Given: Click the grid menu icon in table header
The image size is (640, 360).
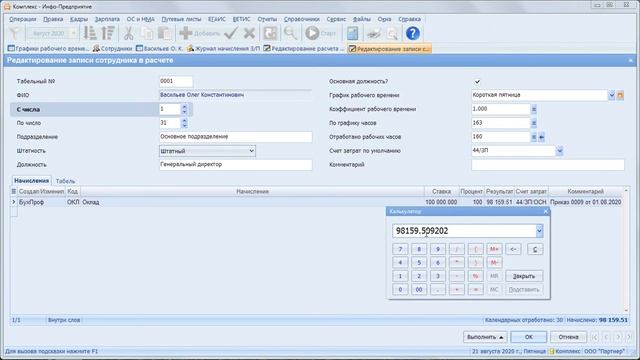Looking at the screenshot, I should (13, 191).
